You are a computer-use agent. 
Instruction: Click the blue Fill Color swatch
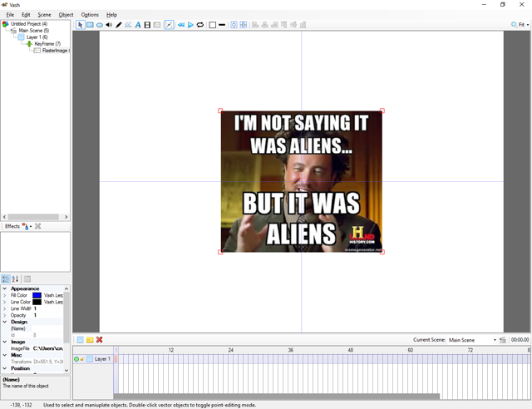point(37,295)
